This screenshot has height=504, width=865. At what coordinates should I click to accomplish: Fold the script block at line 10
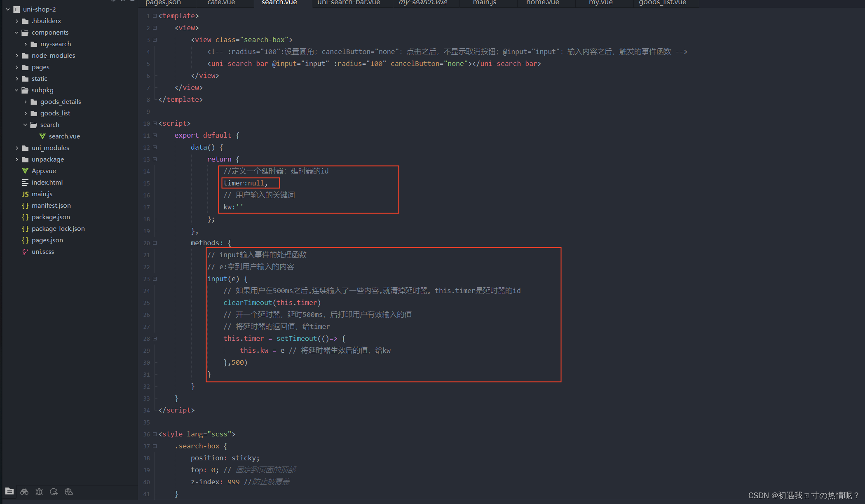[x=155, y=123]
